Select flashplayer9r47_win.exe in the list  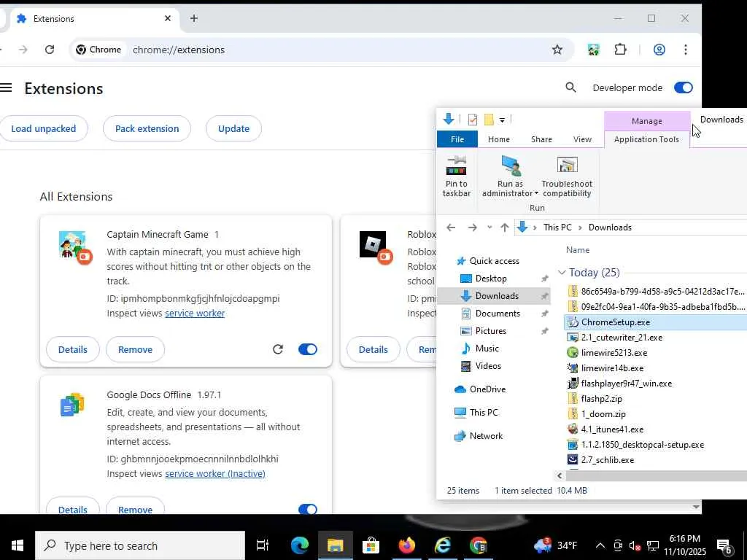pos(626,384)
